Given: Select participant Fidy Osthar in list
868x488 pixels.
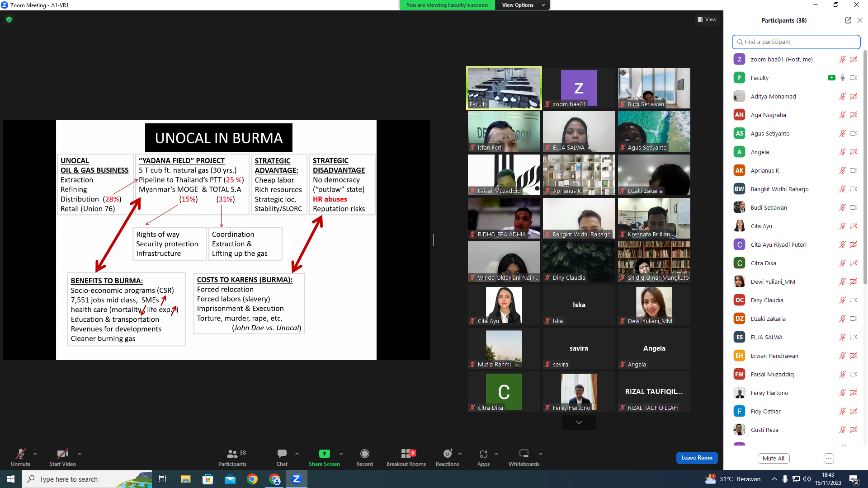Looking at the screenshot, I should (x=796, y=411).
